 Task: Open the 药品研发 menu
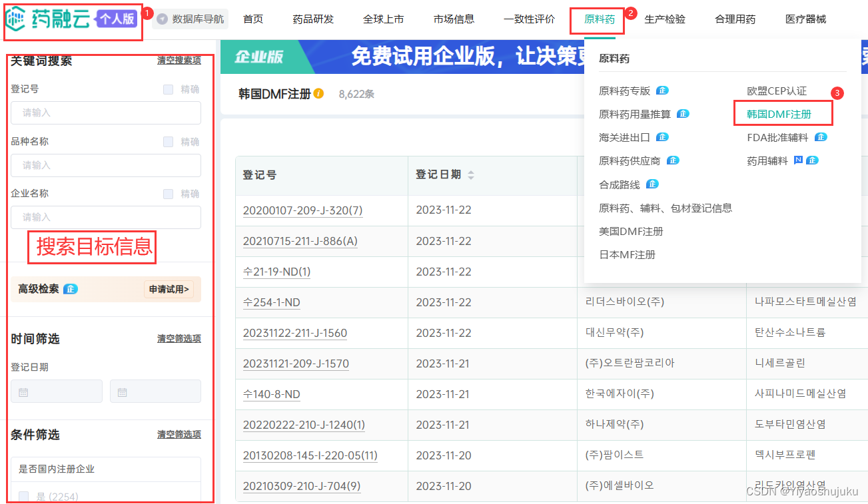click(313, 19)
